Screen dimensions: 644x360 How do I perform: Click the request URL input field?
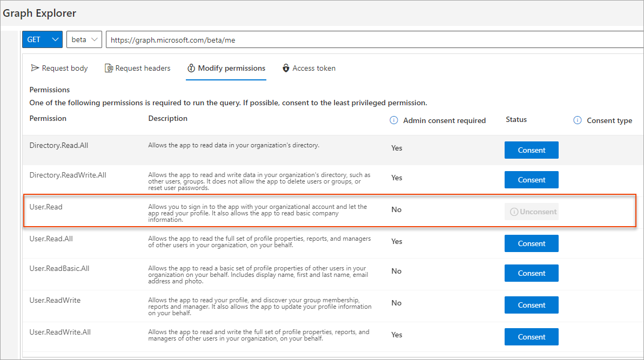pos(373,39)
